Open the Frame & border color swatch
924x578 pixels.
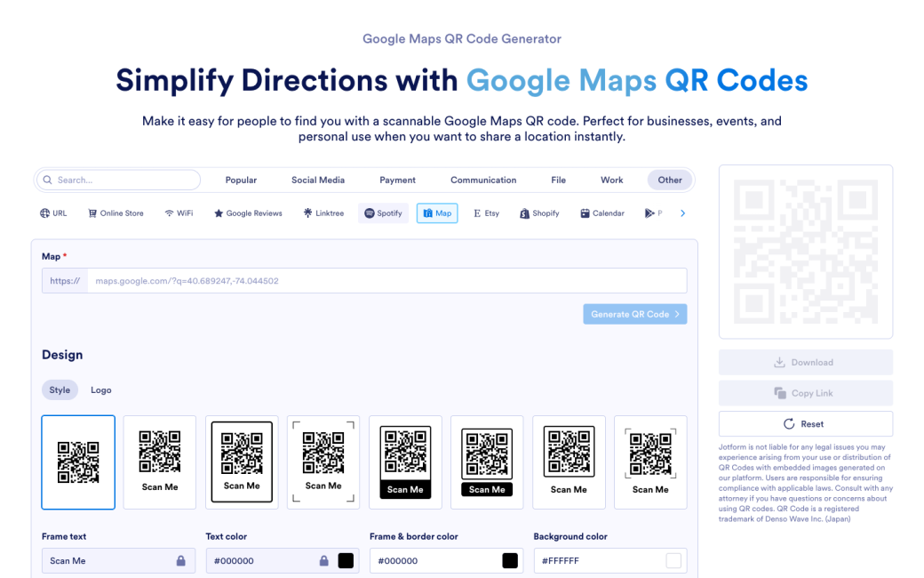tap(510, 561)
